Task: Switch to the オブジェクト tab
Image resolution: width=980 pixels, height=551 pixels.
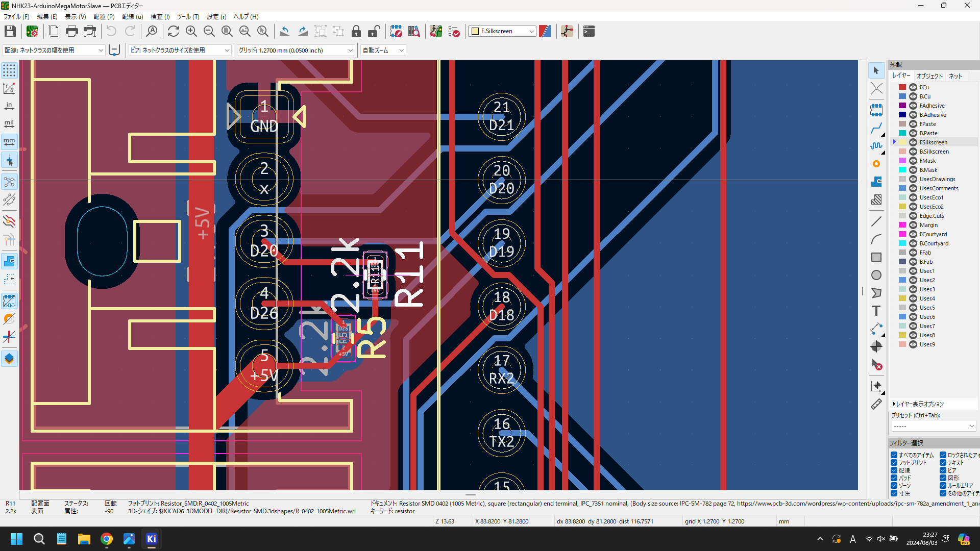Action: pyautogui.click(x=929, y=76)
